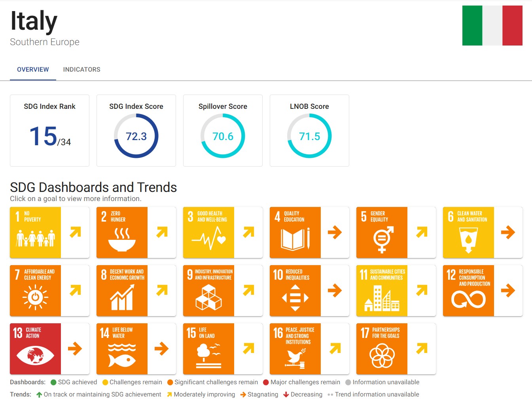Click the SDG Index Rank card
Viewport: 532px width, 406px height.
[49, 131]
